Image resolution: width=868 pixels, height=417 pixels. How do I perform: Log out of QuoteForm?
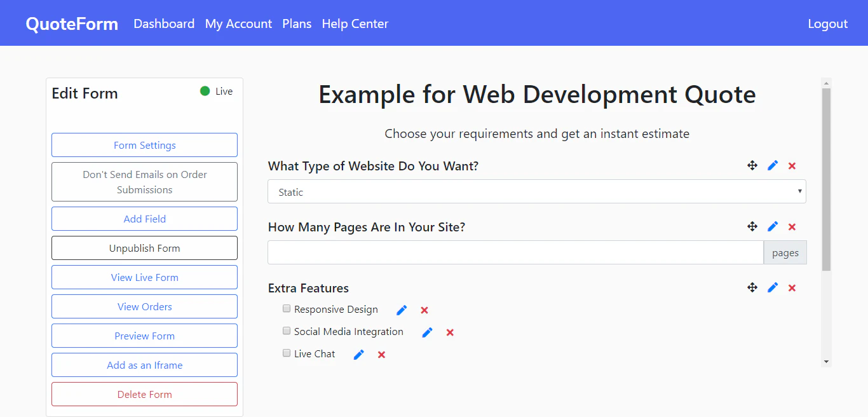[827, 24]
